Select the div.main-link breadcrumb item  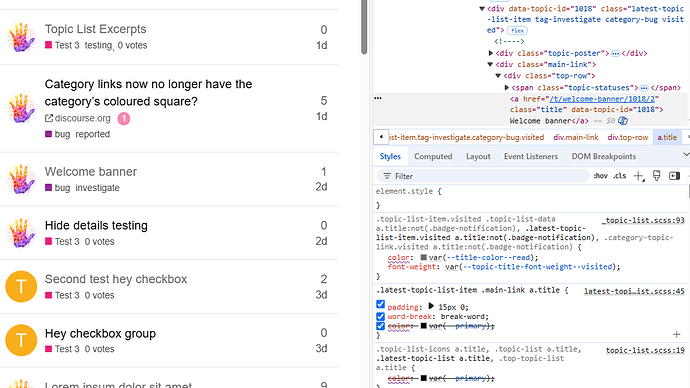coord(576,137)
